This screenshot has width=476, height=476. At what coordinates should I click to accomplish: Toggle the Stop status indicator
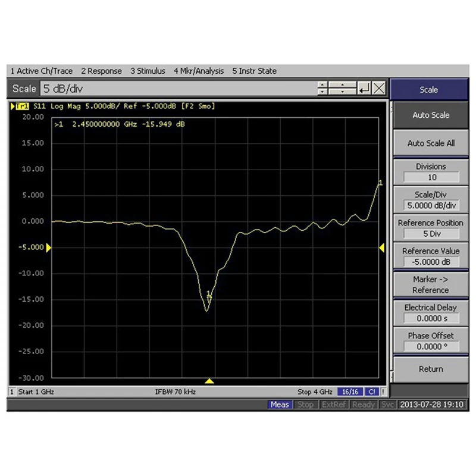(x=306, y=405)
